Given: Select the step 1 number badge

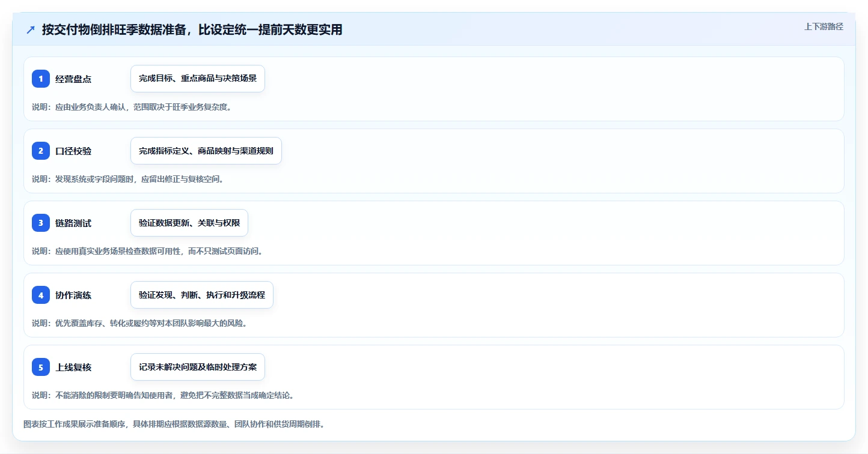Looking at the screenshot, I should [41, 79].
